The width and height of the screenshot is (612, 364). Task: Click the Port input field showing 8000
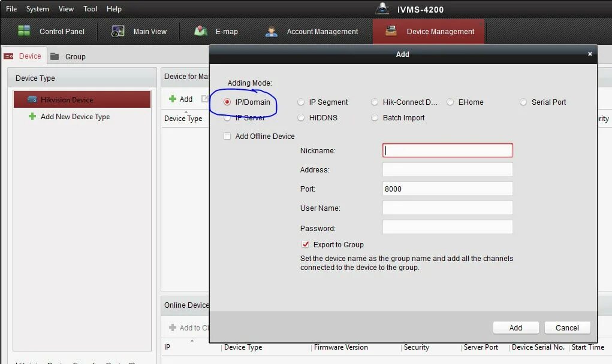coord(447,189)
